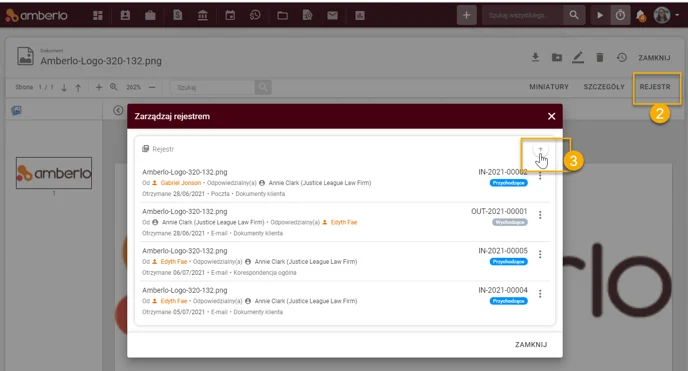
Task: Open the calendar icon in top navigation
Action: (x=230, y=15)
